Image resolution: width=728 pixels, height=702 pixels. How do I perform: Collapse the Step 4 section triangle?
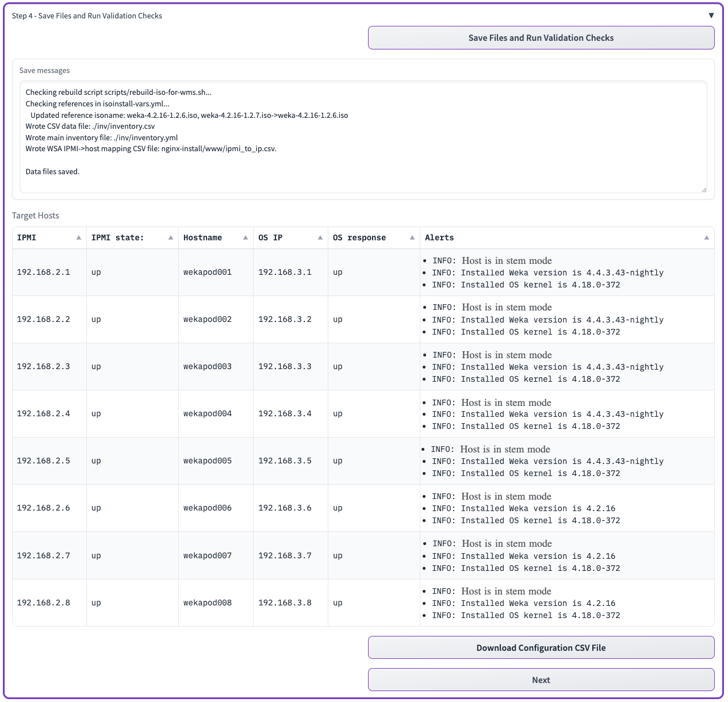pyautogui.click(x=711, y=16)
